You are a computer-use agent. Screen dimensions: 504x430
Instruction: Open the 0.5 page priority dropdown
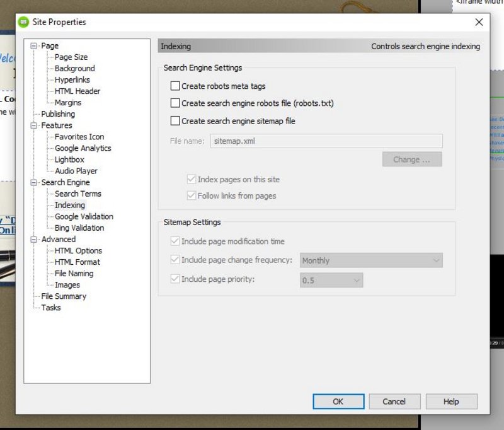(x=331, y=280)
